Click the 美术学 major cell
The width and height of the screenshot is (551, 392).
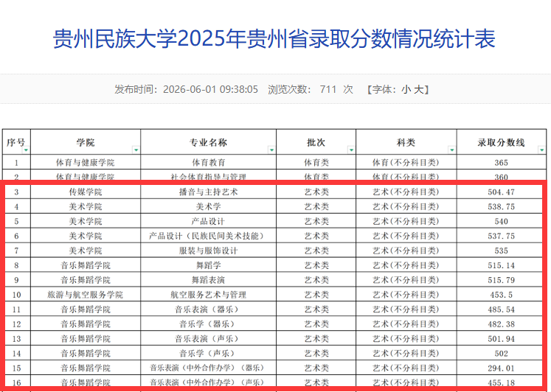click(209, 207)
